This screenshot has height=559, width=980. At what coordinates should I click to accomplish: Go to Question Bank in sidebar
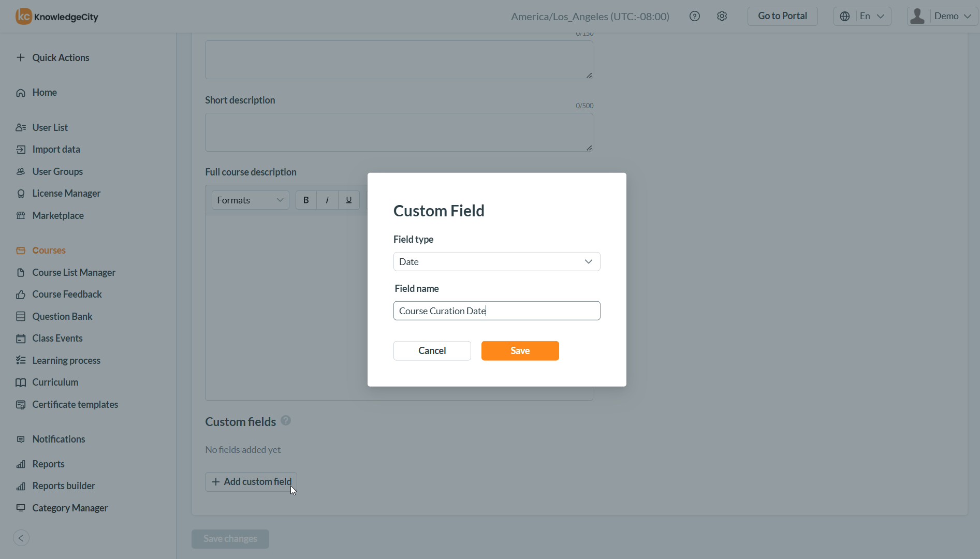coord(62,316)
